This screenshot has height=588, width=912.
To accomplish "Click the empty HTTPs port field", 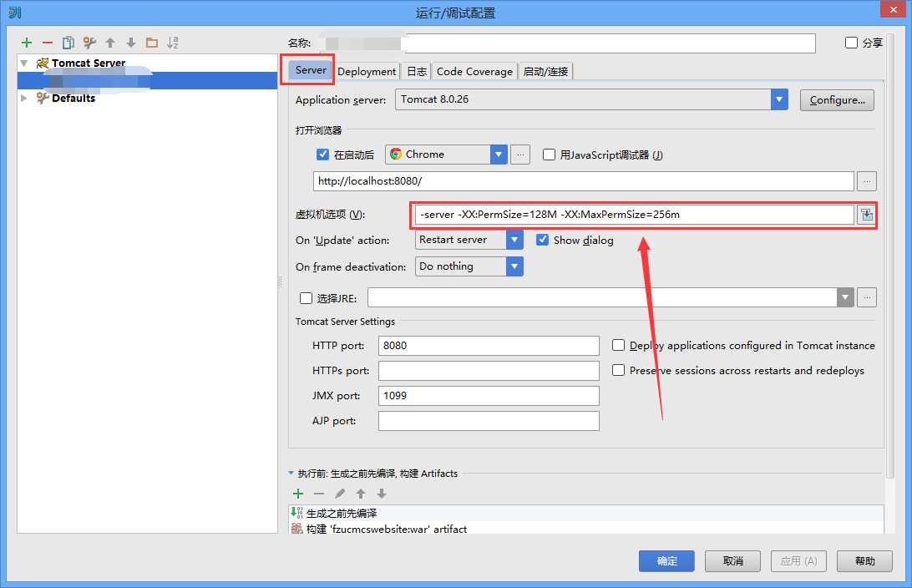I will click(x=489, y=371).
